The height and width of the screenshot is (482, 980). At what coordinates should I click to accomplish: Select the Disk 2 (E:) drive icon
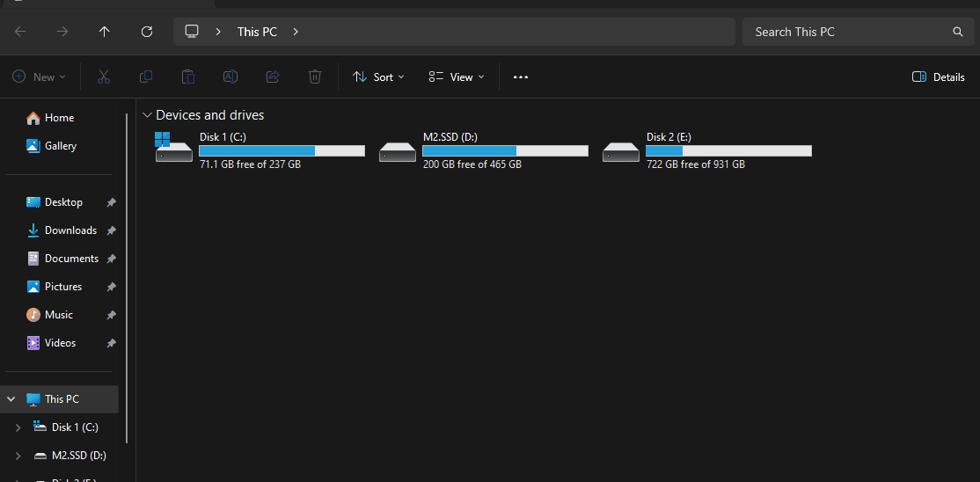point(620,152)
